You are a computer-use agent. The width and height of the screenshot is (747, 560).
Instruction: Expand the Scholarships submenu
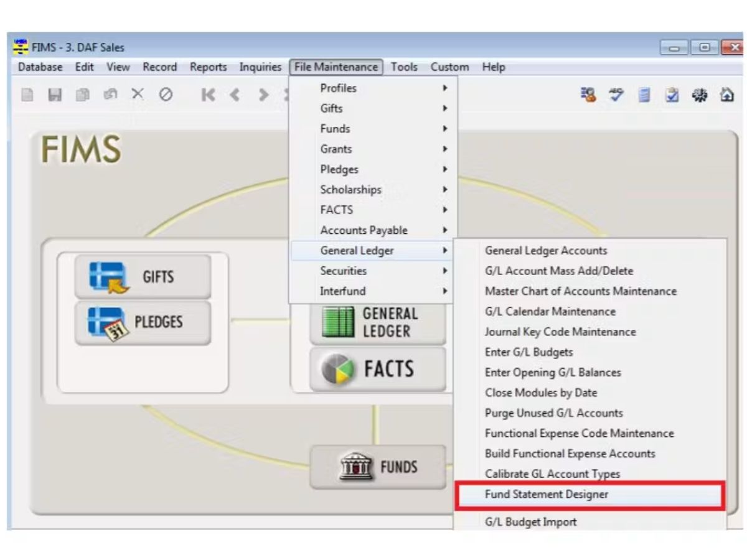[373, 190]
